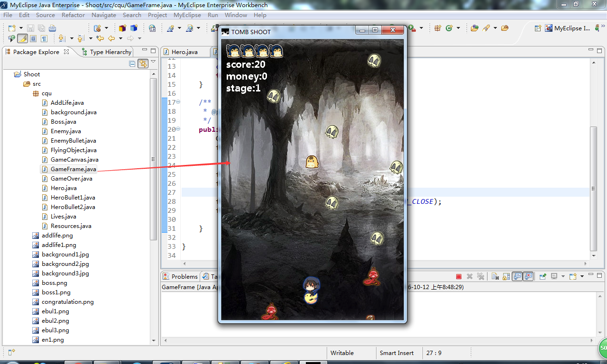The height and width of the screenshot is (364, 607).
Task: Open Hero.java in Package Explorer tree
Action: coord(64,188)
